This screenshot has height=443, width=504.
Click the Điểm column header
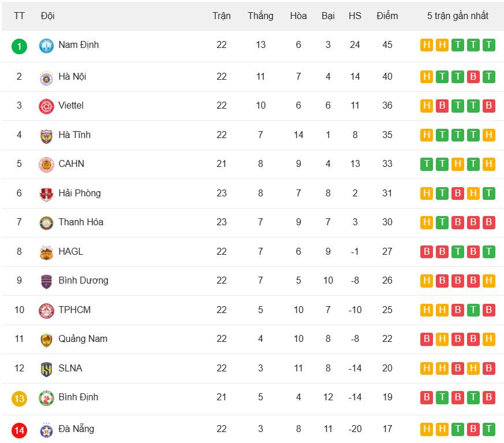[x=387, y=16]
